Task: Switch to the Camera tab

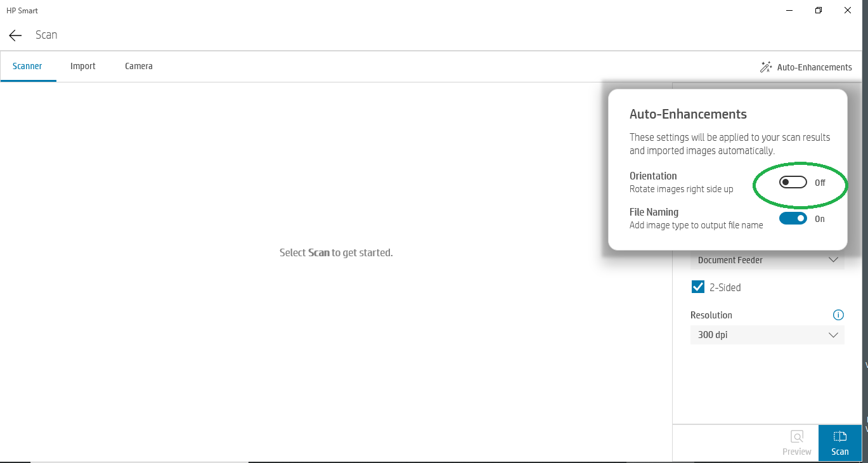Action: pos(138,66)
